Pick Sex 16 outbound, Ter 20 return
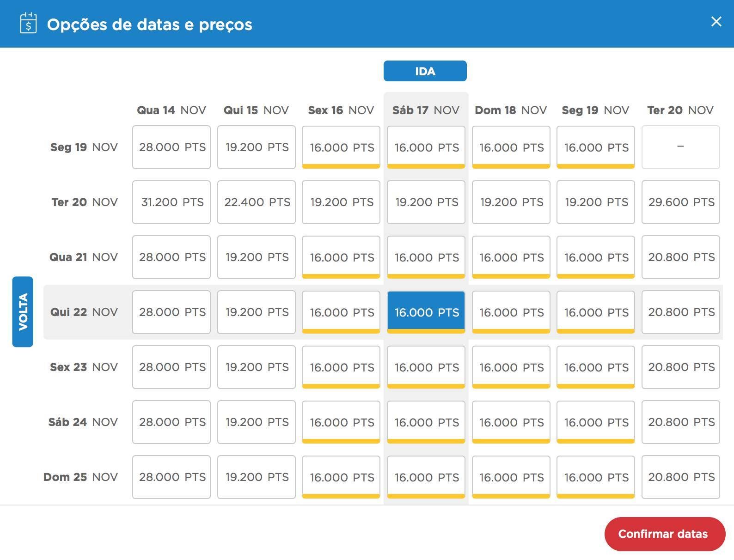The image size is (734, 560). [x=341, y=202]
